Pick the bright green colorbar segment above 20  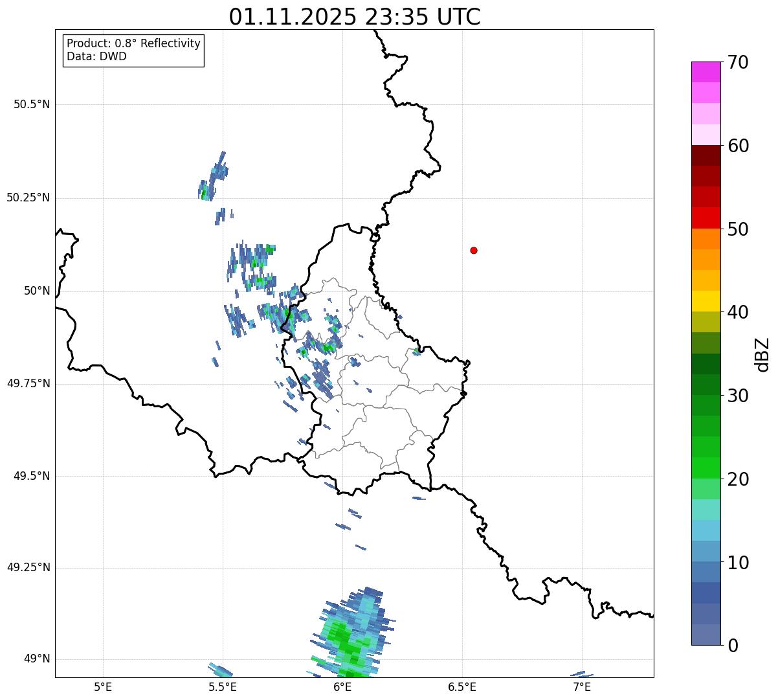[706, 468]
